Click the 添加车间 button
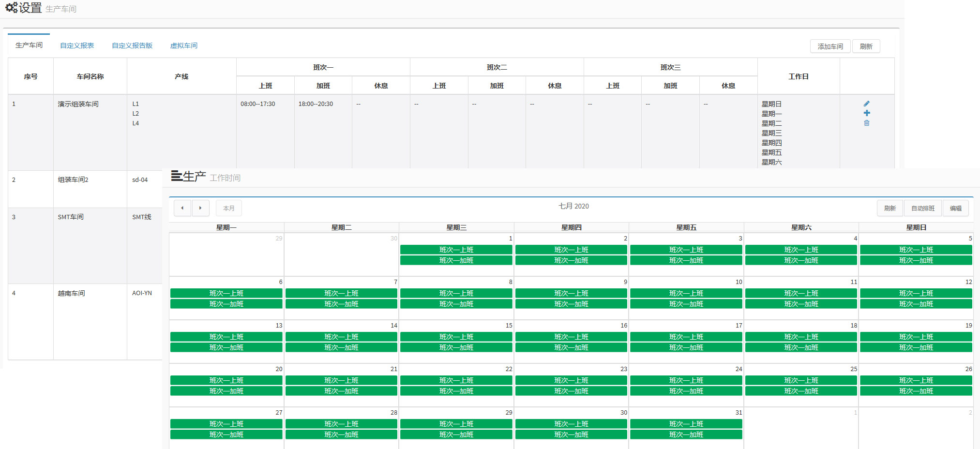The width and height of the screenshot is (980, 449). 830,46
